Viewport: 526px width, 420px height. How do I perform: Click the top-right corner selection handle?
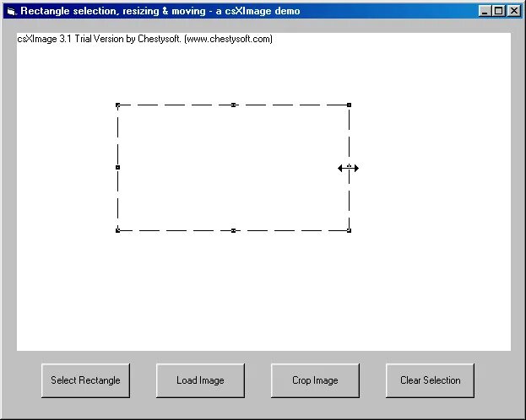coord(349,105)
